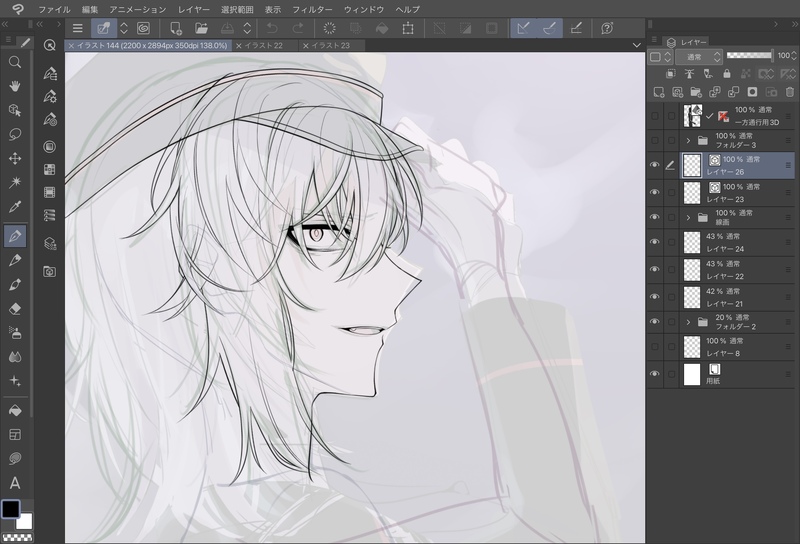Select the black main color swatch
Image resolution: width=800 pixels, height=544 pixels.
10,509
